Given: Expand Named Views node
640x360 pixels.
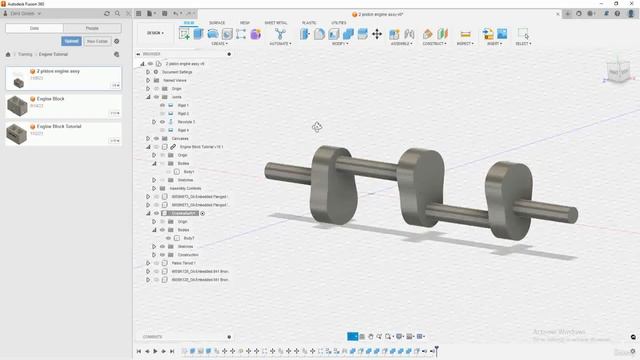Looking at the screenshot, I should 148,80.
